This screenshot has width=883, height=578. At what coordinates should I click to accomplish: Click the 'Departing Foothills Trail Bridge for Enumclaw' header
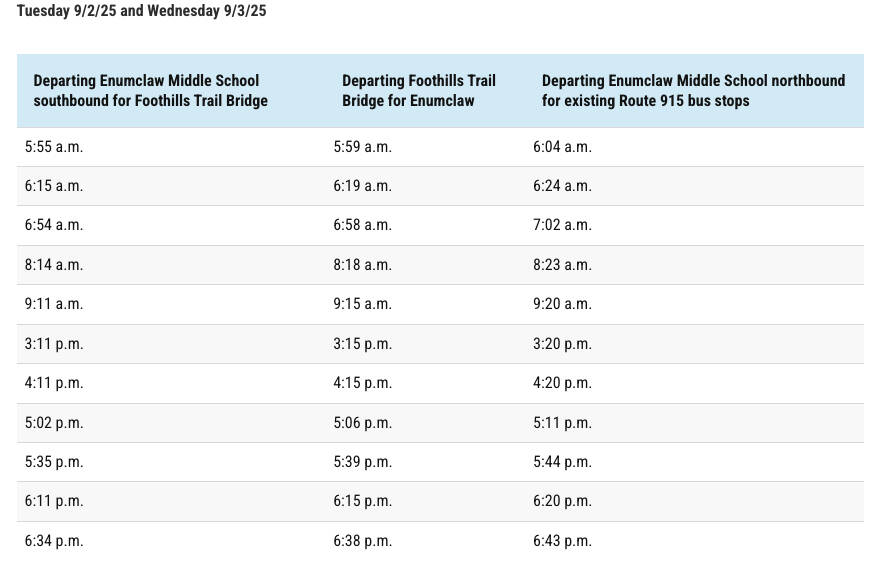point(418,90)
